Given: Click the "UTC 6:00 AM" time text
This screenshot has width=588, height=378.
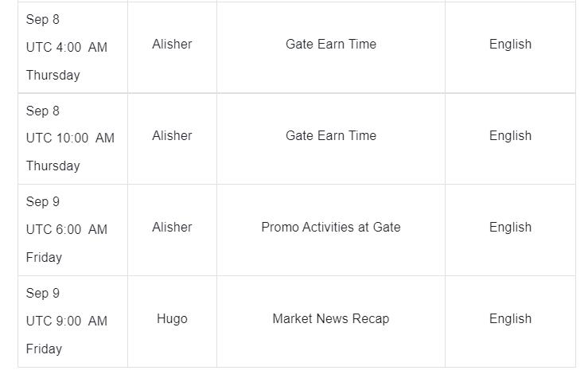Looking at the screenshot, I should tap(66, 229).
